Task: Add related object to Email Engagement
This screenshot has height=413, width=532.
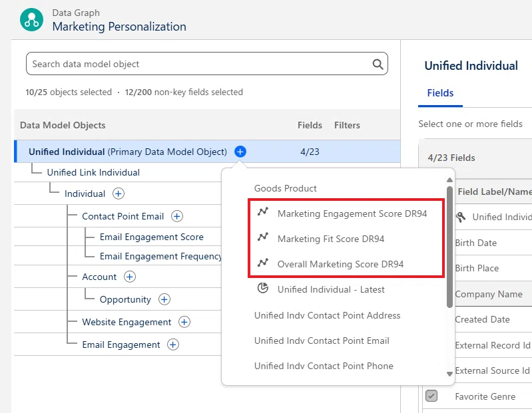Action: 173,344
